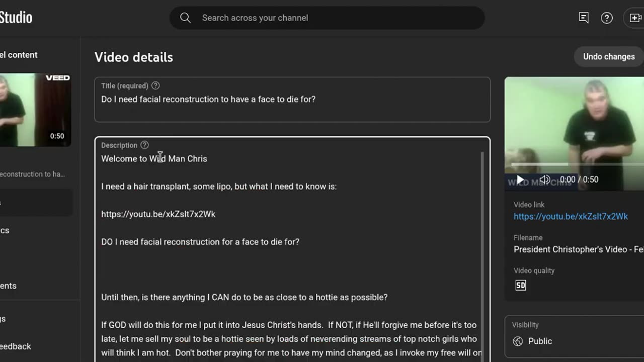The height and width of the screenshot is (362, 644).
Task: Click the SD video quality badge
Action: pyautogui.click(x=520, y=286)
